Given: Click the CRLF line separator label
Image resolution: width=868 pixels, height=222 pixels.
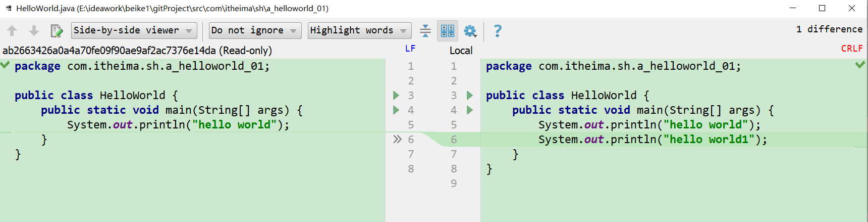Looking at the screenshot, I should (851, 49).
